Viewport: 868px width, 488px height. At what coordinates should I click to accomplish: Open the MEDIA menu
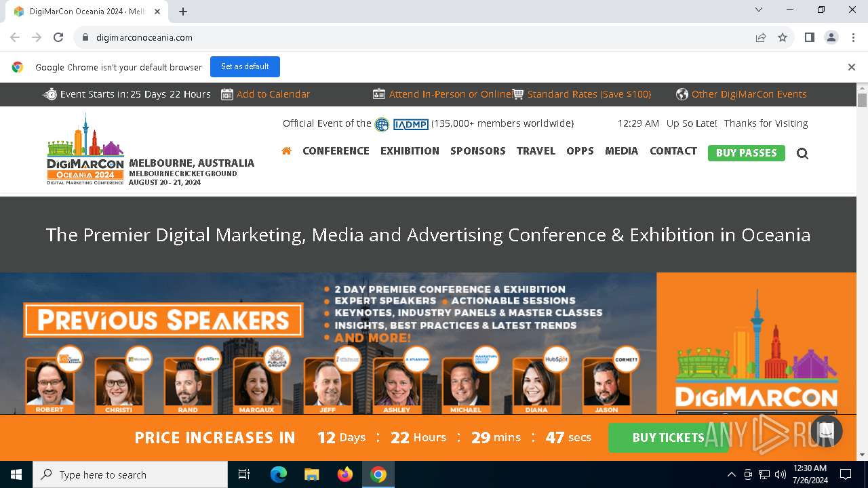pyautogui.click(x=621, y=150)
